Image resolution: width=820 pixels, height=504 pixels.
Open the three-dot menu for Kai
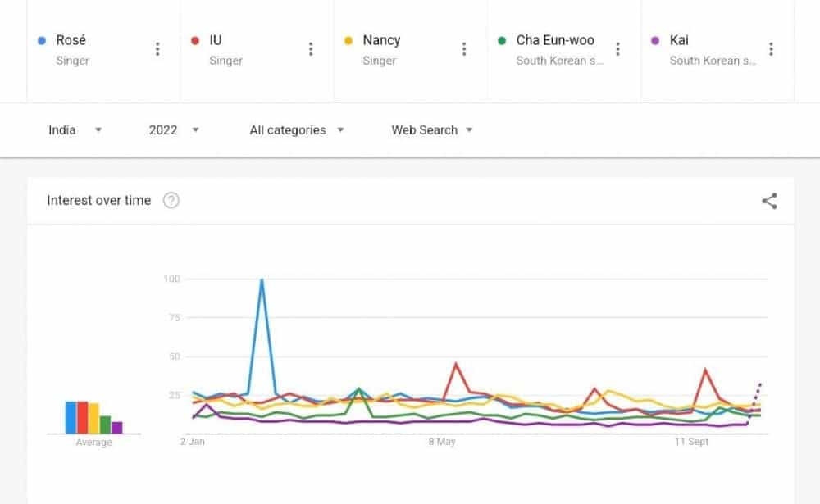(771, 49)
